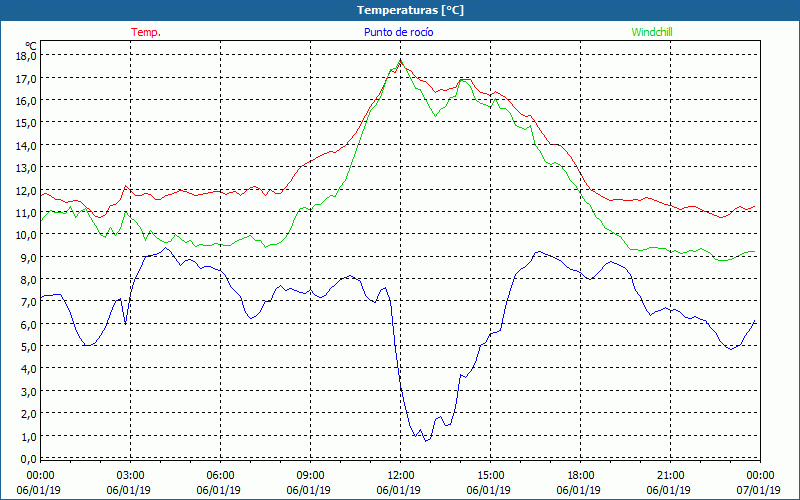
Task: Click the Temperaturas [°C] chart title
Action: click(410, 10)
